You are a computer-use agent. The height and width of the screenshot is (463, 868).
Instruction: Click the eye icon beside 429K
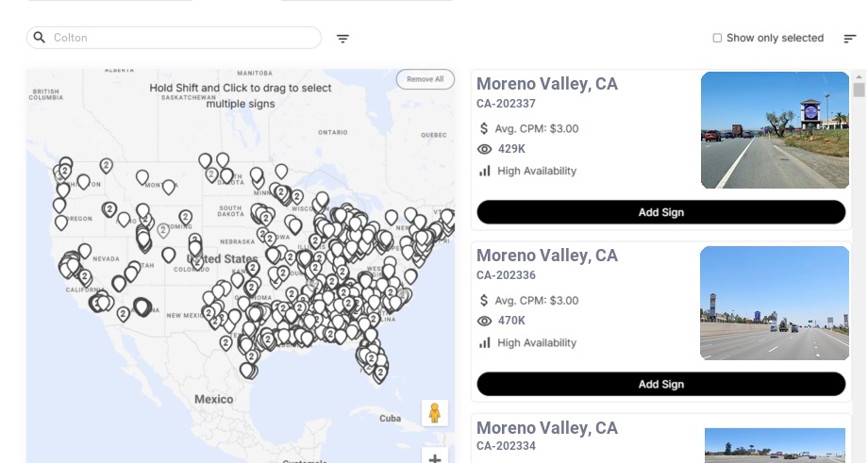[x=485, y=149]
